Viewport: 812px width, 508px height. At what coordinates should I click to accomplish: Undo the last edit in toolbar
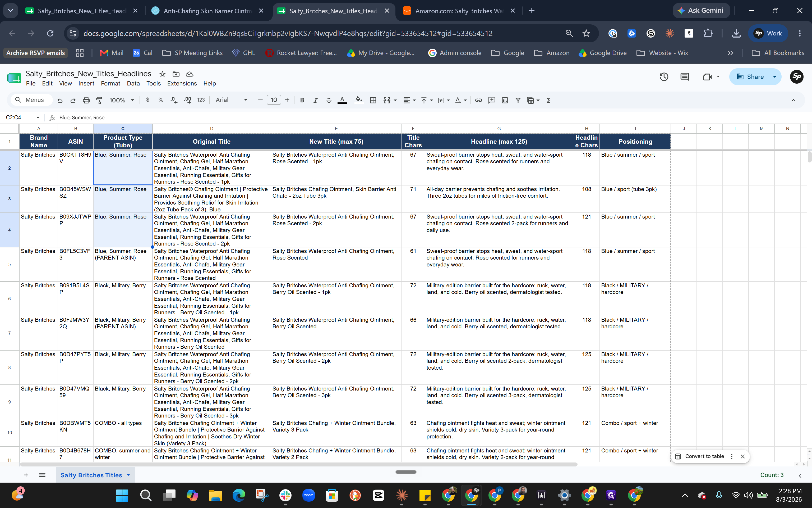[60, 100]
